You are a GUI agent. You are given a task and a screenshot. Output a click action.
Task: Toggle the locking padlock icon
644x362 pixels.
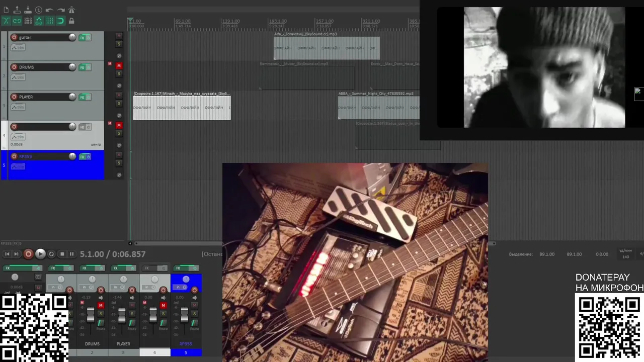pos(71,21)
